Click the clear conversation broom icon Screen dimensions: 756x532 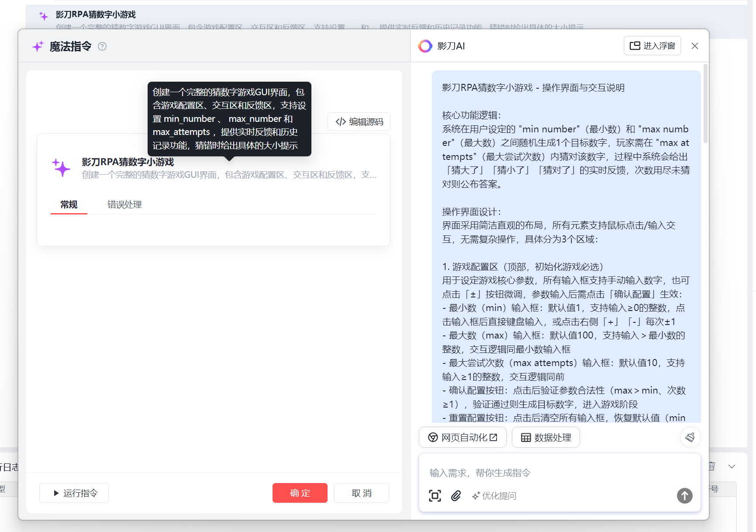tap(690, 437)
